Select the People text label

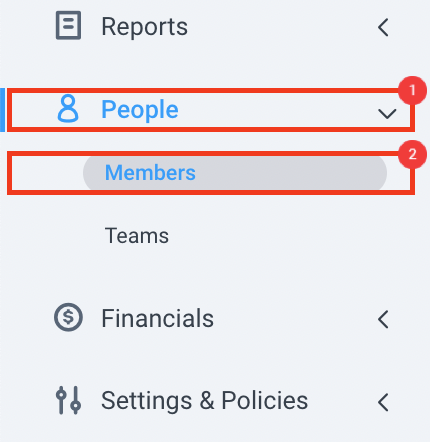[140, 110]
